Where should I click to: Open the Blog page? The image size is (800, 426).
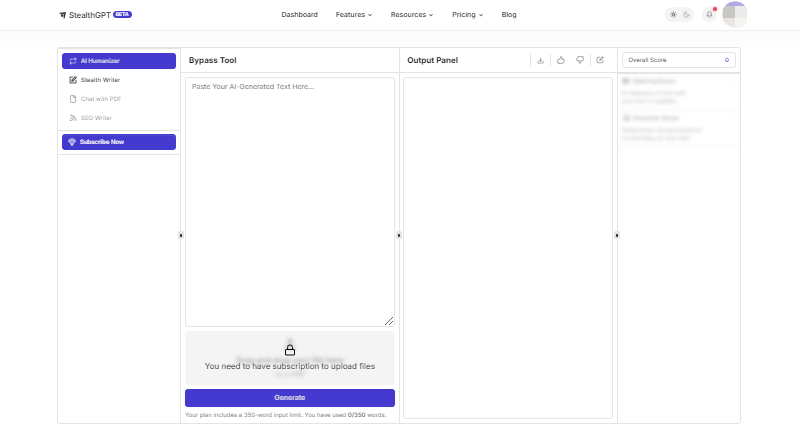(x=509, y=15)
